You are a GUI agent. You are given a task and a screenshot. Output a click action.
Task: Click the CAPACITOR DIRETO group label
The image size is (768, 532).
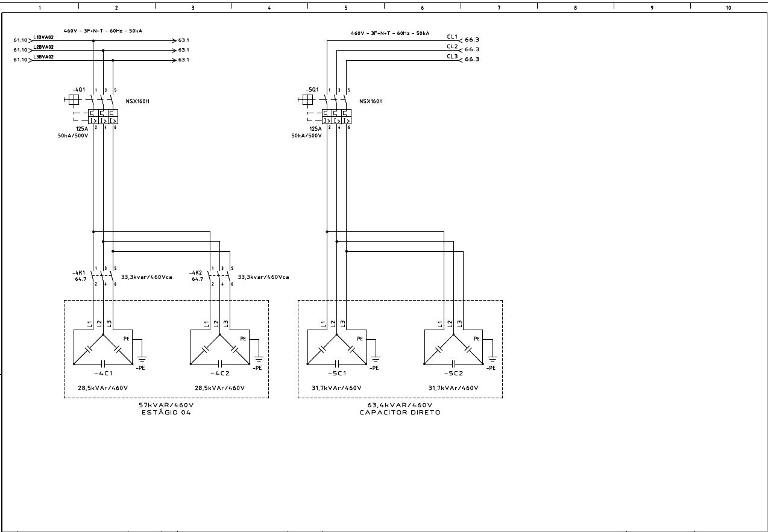(400, 413)
